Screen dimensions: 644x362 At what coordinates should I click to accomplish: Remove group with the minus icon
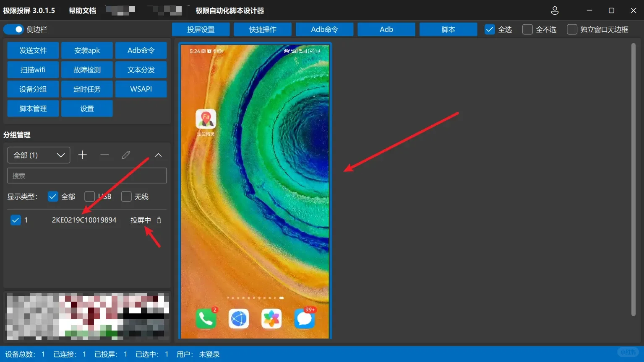104,155
